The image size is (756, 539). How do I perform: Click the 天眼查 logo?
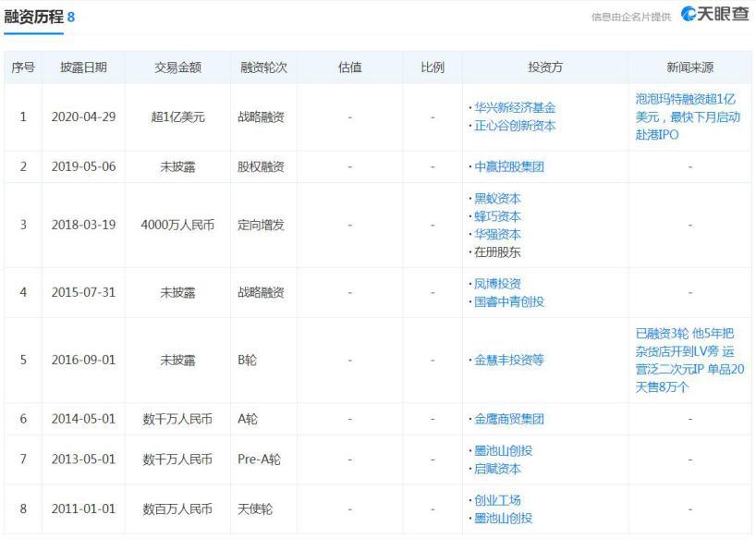[714, 14]
